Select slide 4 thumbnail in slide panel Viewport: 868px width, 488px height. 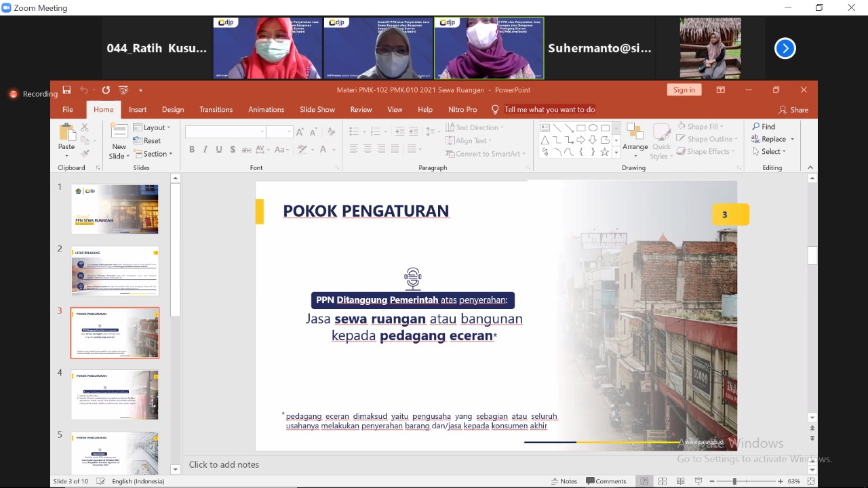tap(115, 394)
